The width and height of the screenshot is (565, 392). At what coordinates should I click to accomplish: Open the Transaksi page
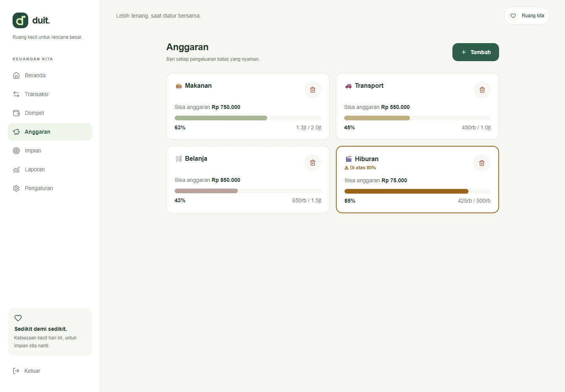(x=50, y=94)
